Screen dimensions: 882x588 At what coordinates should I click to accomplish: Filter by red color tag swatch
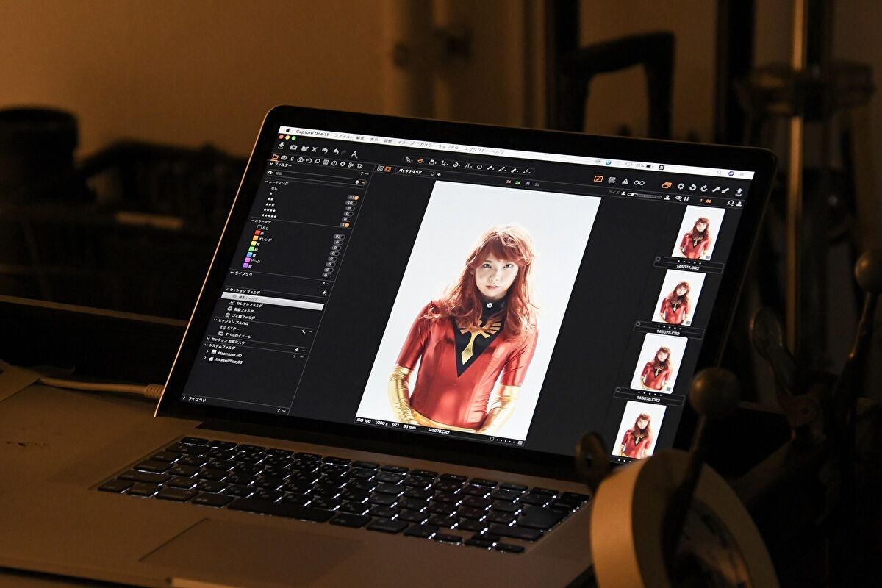tap(258, 233)
